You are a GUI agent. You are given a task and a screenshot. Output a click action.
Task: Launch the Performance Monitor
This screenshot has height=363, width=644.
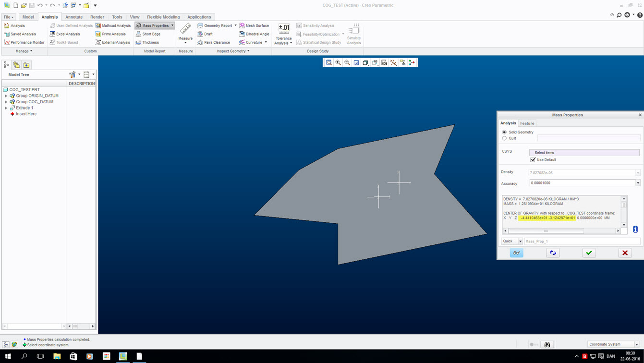point(24,42)
